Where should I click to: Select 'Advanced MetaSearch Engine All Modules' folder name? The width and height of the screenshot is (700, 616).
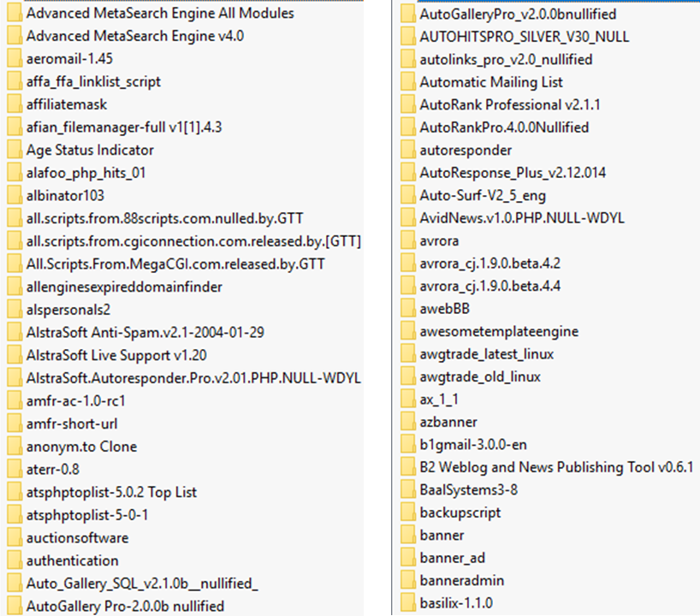[x=160, y=13]
